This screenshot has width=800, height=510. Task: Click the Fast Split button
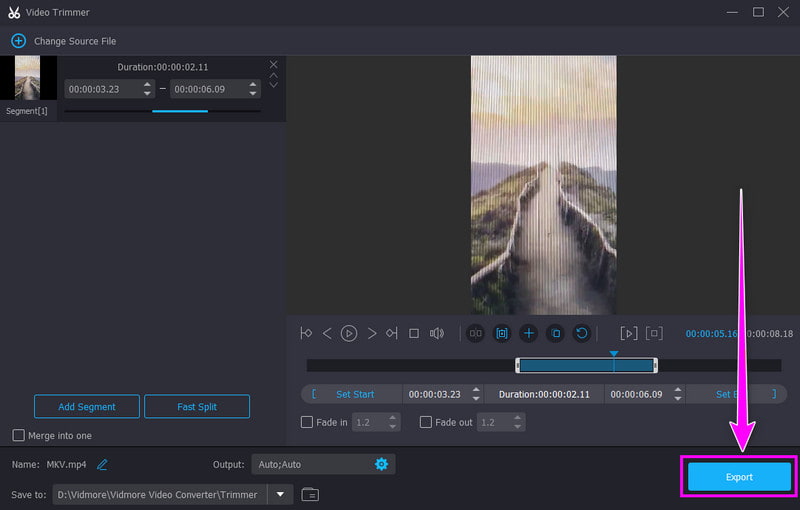[x=197, y=406]
